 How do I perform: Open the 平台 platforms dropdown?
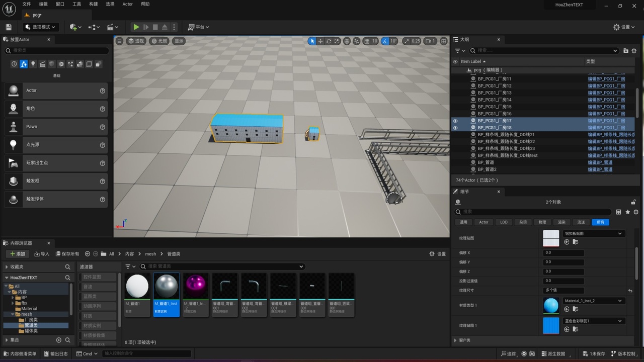[199, 27]
